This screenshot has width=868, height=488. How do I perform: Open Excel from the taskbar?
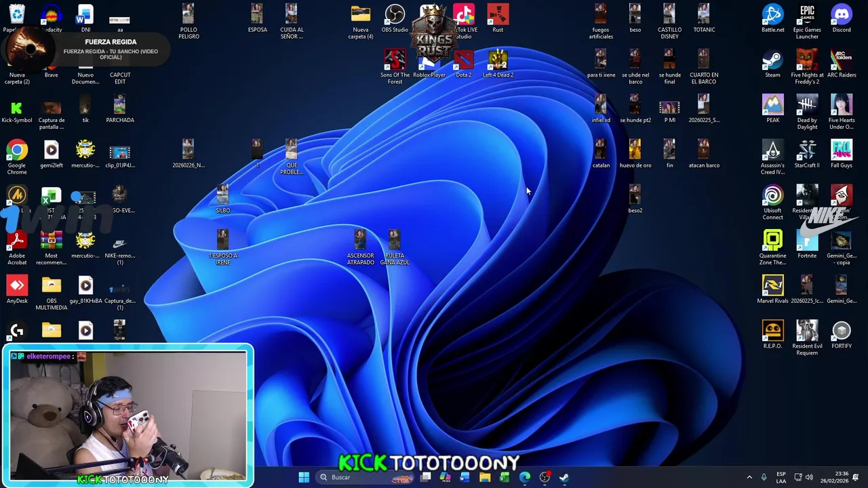(x=505, y=477)
